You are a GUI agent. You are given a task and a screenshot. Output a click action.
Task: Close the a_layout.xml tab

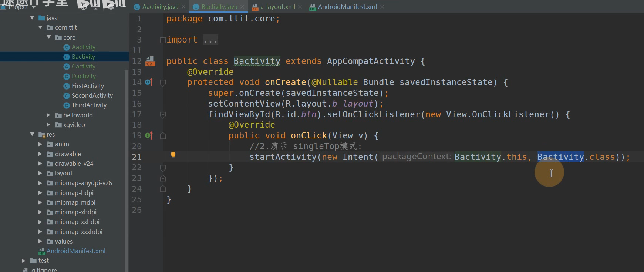click(300, 7)
